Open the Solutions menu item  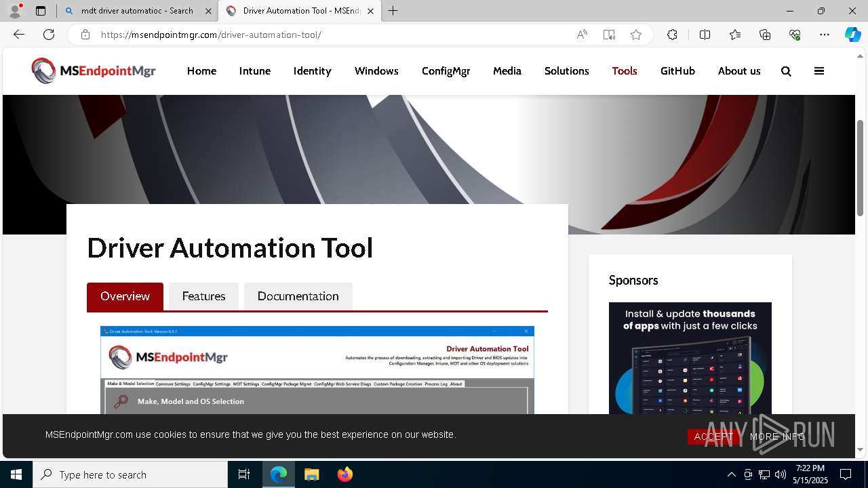click(567, 71)
